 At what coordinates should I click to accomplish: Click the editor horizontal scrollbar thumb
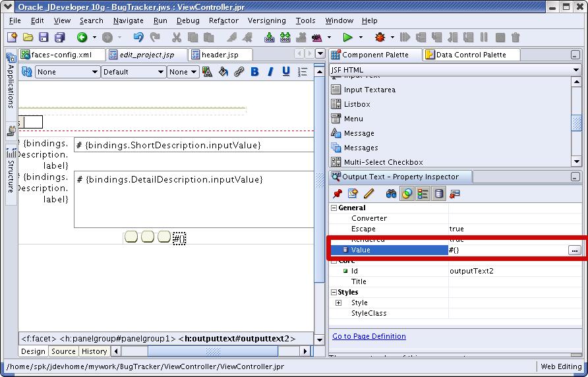pyautogui.click(x=213, y=351)
